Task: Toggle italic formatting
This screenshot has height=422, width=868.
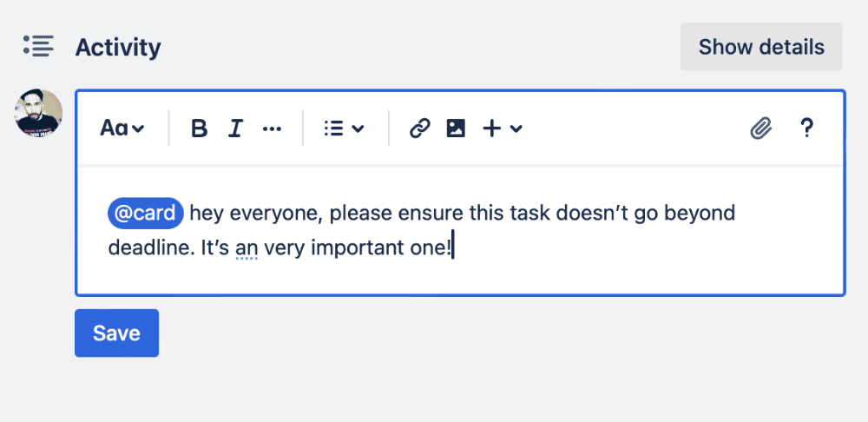Action: [234, 129]
